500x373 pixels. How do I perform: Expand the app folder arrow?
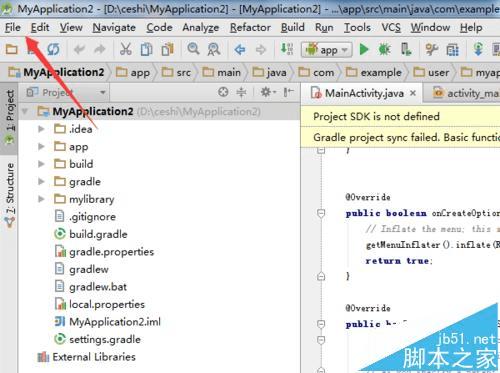tap(41, 146)
